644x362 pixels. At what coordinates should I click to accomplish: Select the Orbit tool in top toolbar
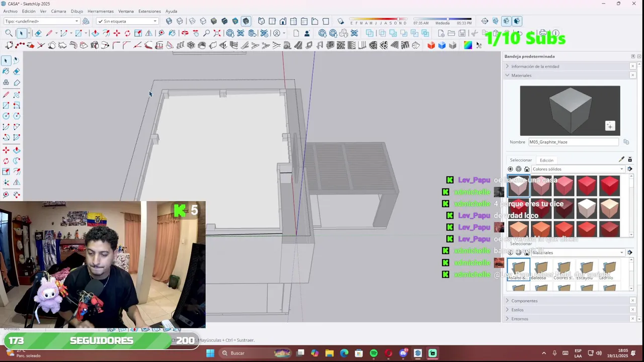185,33
